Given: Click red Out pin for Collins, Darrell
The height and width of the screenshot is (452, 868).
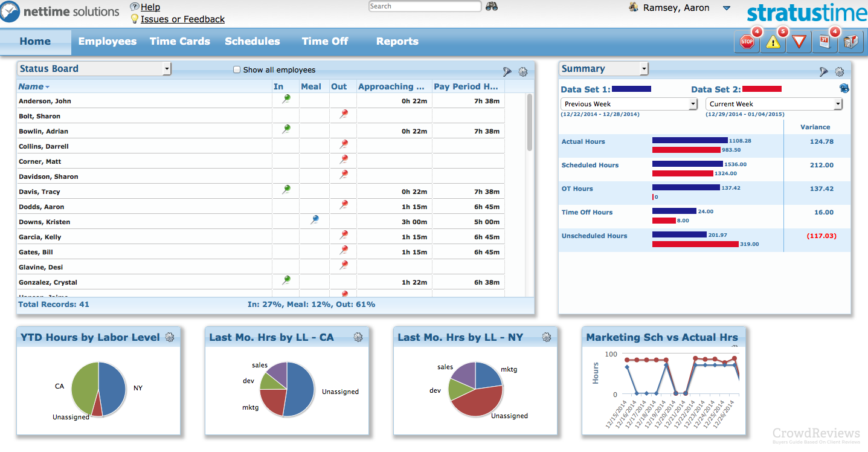Looking at the screenshot, I should [x=344, y=144].
